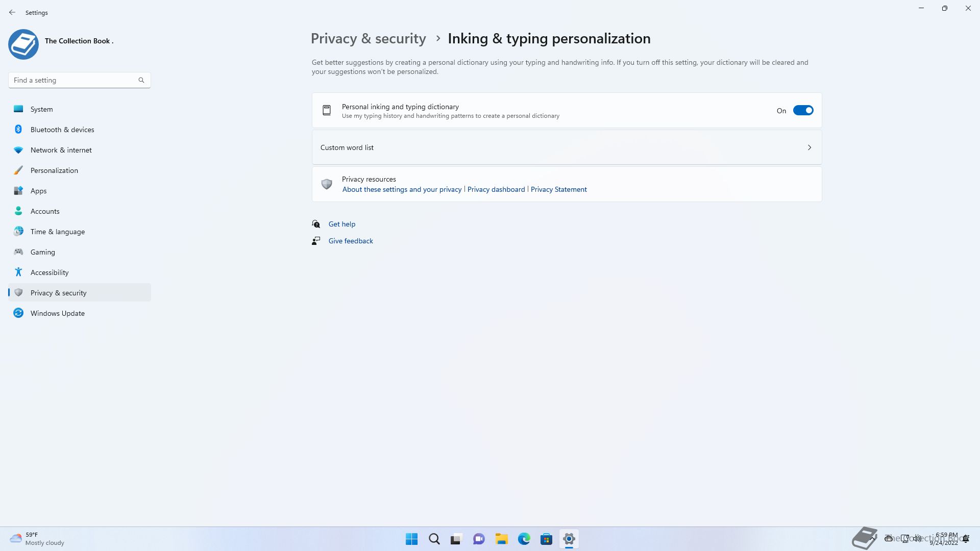
Task: Click the Find a setting search box
Action: point(74,80)
